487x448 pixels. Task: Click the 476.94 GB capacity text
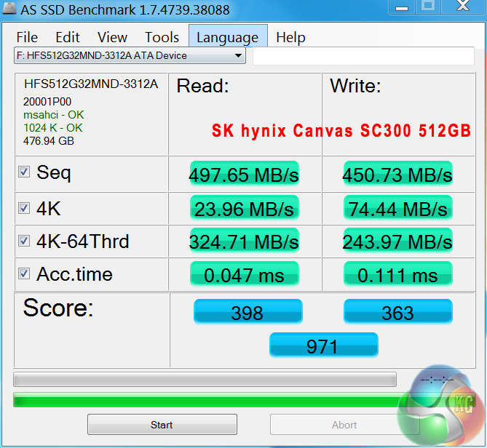[49, 141]
